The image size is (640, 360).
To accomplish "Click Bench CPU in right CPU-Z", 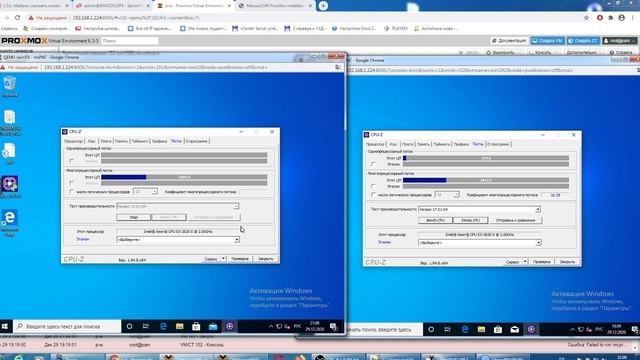I will [435, 220].
